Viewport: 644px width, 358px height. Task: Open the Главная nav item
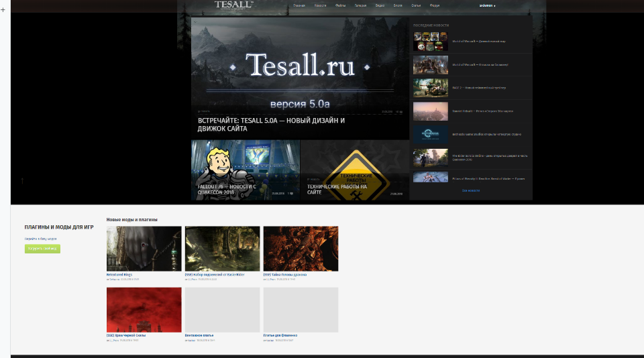pyautogui.click(x=299, y=6)
